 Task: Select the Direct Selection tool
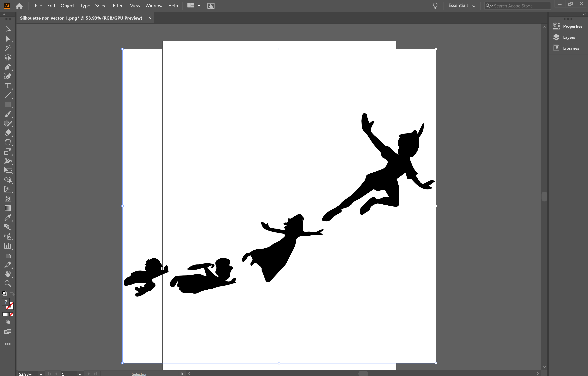coord(8,39)
